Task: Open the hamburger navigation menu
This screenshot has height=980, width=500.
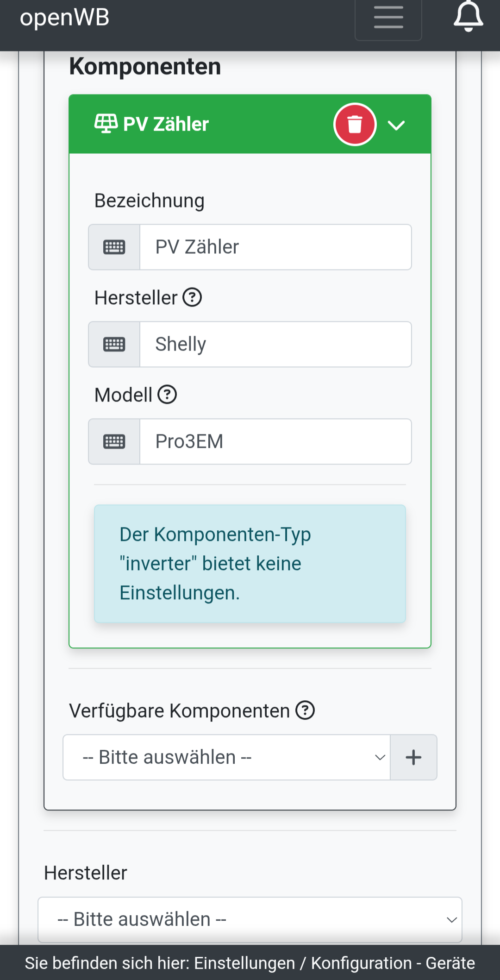Action: point(388,18)
